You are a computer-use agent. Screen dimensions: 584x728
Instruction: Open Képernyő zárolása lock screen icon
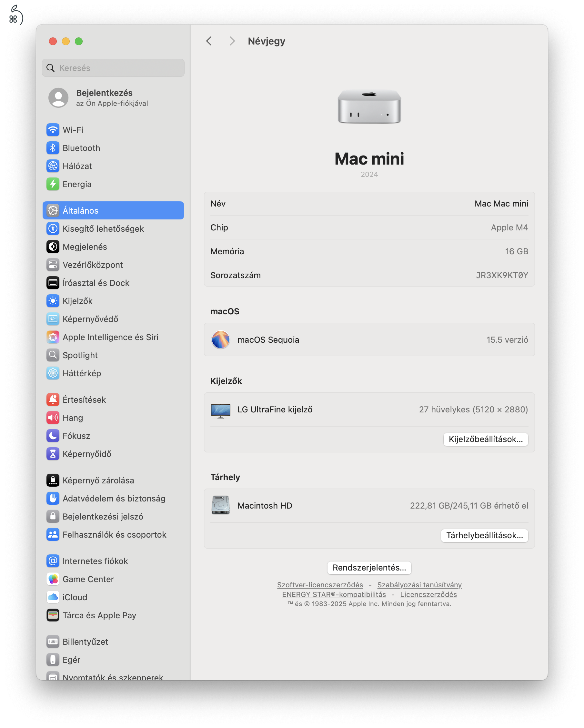click(53, 480)
